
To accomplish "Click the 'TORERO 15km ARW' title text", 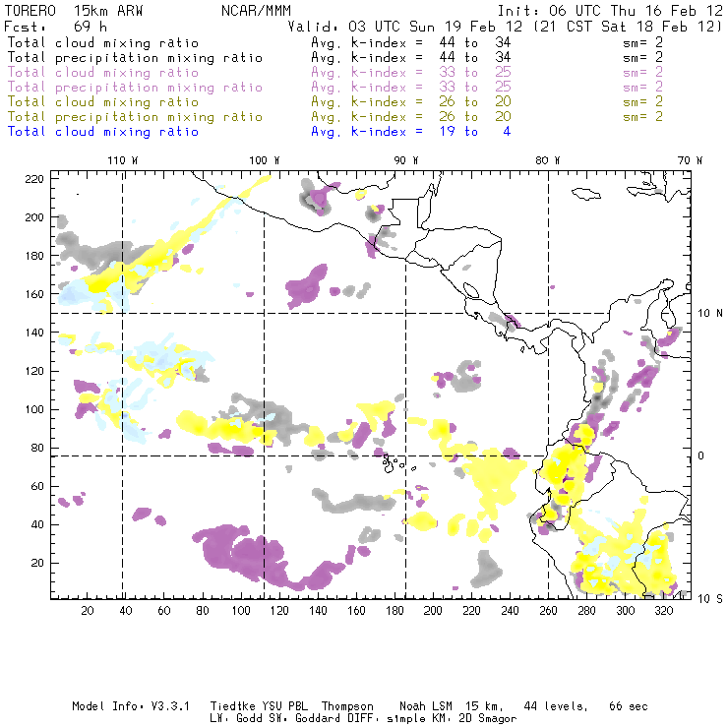I will pos(74,11).
